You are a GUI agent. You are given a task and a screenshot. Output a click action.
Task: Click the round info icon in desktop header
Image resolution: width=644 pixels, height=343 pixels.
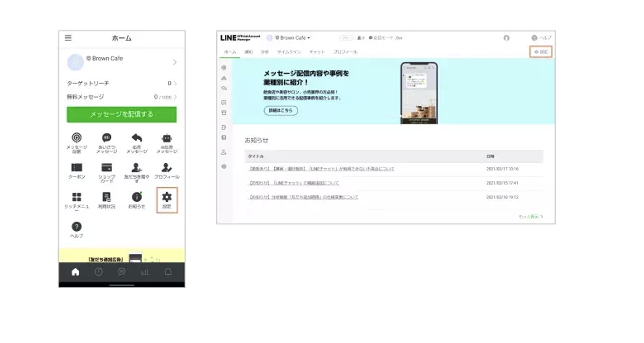click(x=506, y=38)
